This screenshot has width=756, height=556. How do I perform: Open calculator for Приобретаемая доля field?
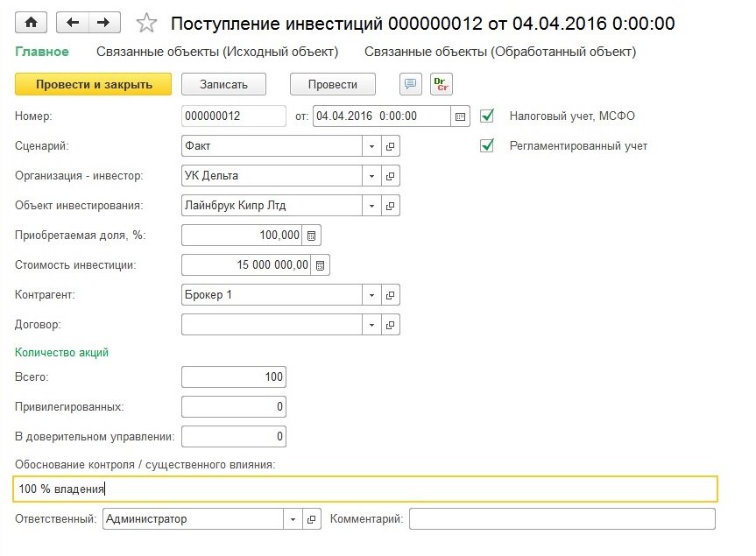click(312, 236)
